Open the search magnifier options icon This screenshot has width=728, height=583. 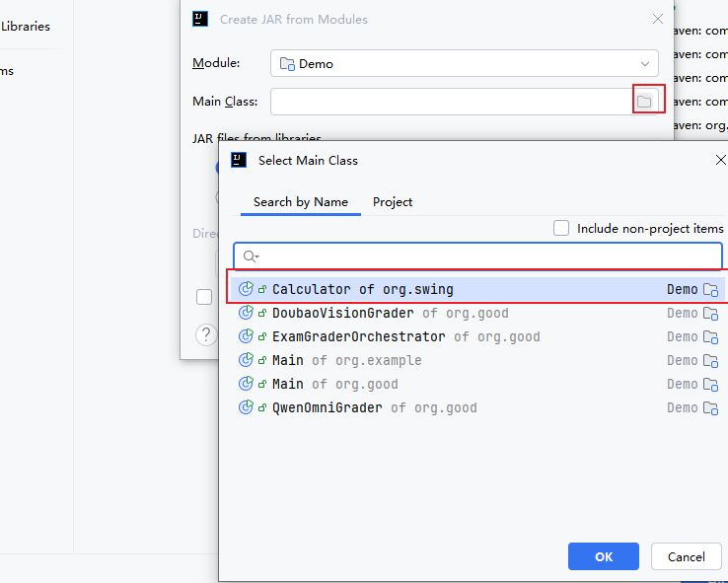[251, 256]
